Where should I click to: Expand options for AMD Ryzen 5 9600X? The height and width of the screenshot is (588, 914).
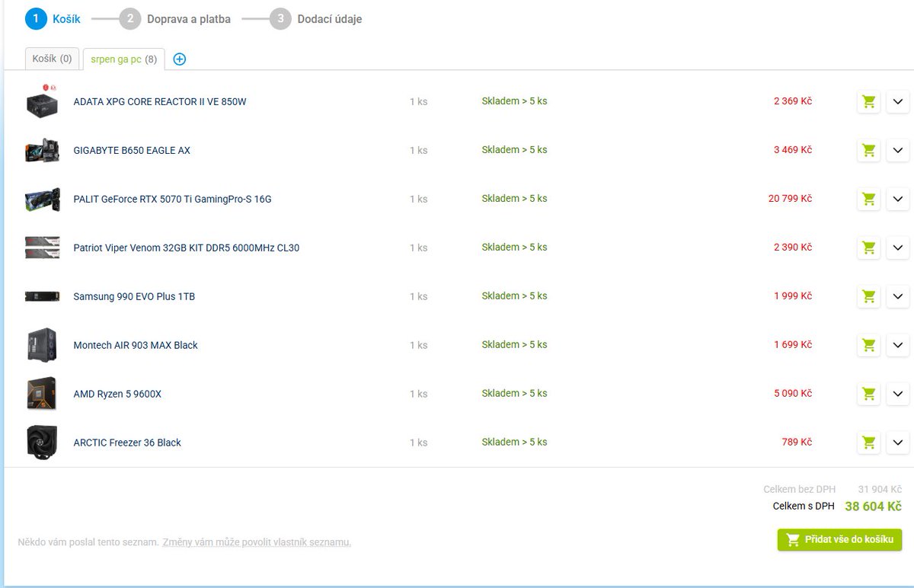click(898, 394)
